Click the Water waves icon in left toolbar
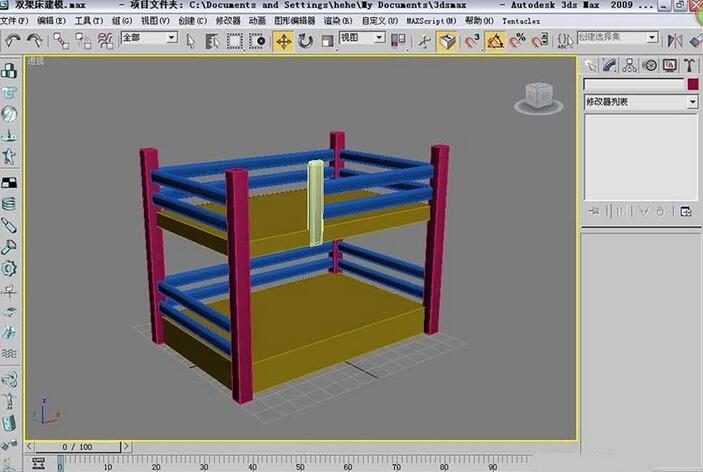 9,354
